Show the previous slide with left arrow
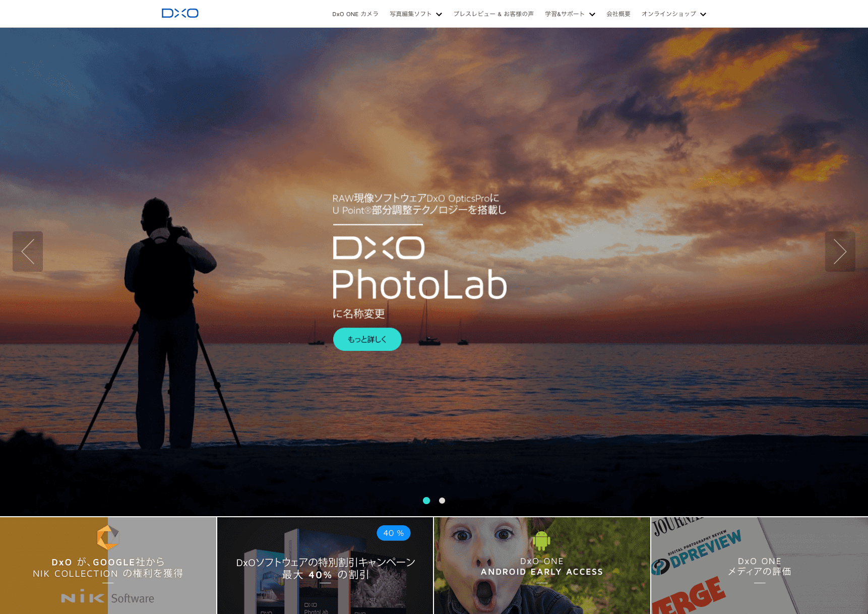Screen dimensions: 868x614 (28, 252)
